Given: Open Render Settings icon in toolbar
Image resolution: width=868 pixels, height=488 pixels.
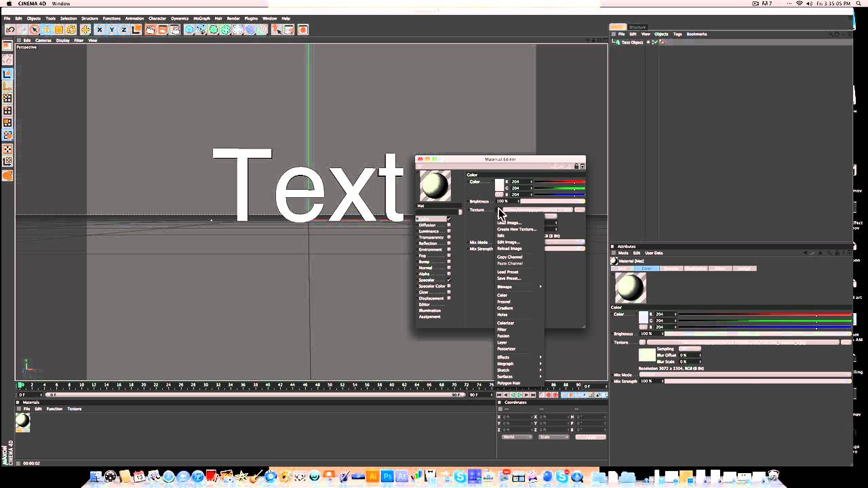Looking at the screenshot, I should click(175, 30).
